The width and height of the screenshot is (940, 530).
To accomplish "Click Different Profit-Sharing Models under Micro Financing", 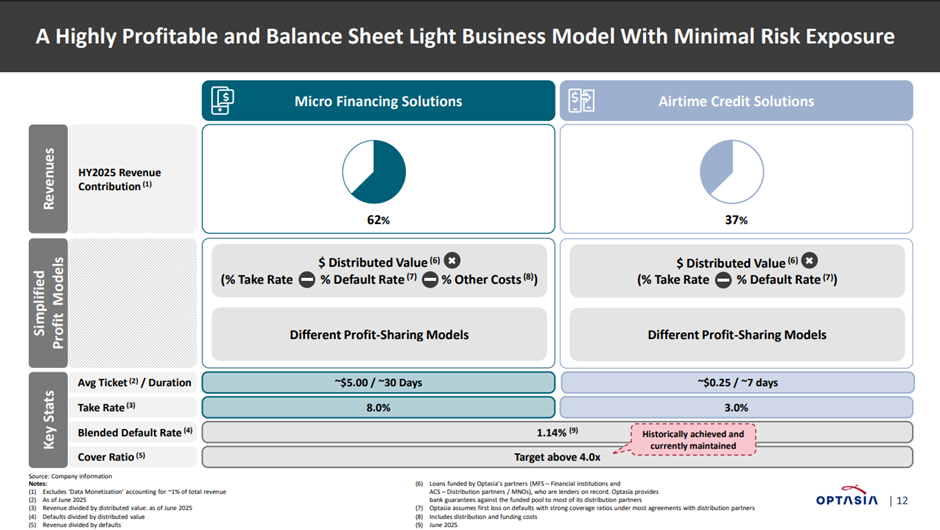I will [x=379, y=334].
